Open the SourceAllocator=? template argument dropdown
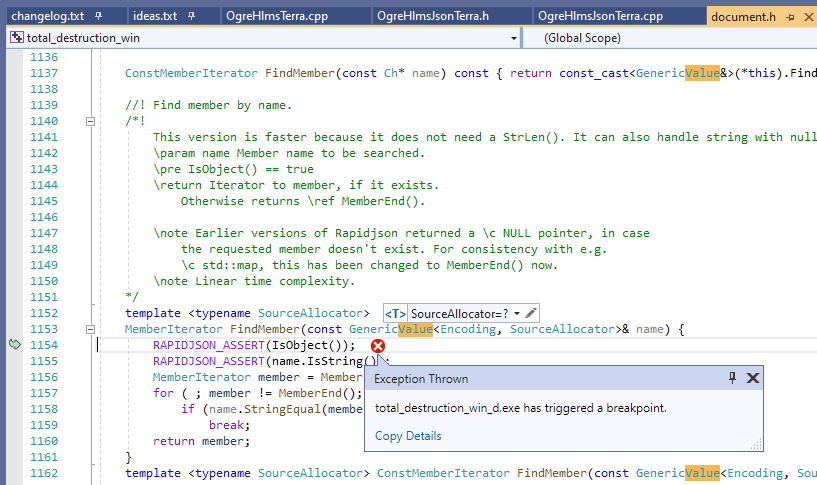Screen dimensions: 817x485 517,314
